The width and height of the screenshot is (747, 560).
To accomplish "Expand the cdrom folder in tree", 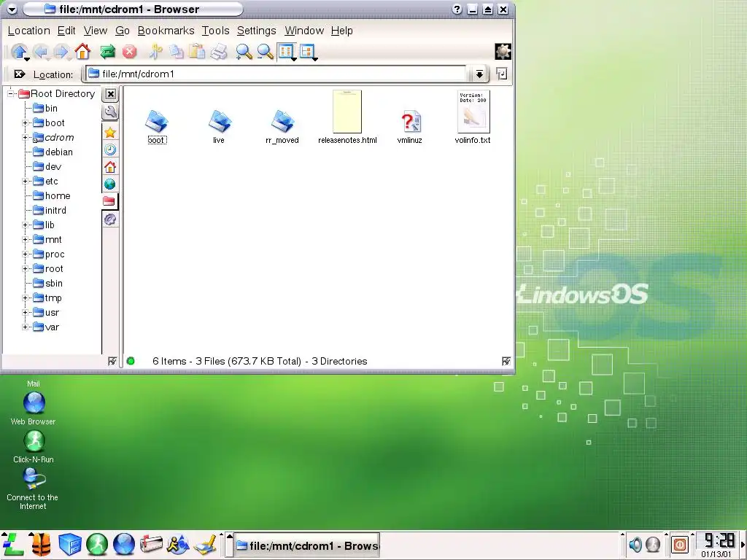I will [25, 138].
